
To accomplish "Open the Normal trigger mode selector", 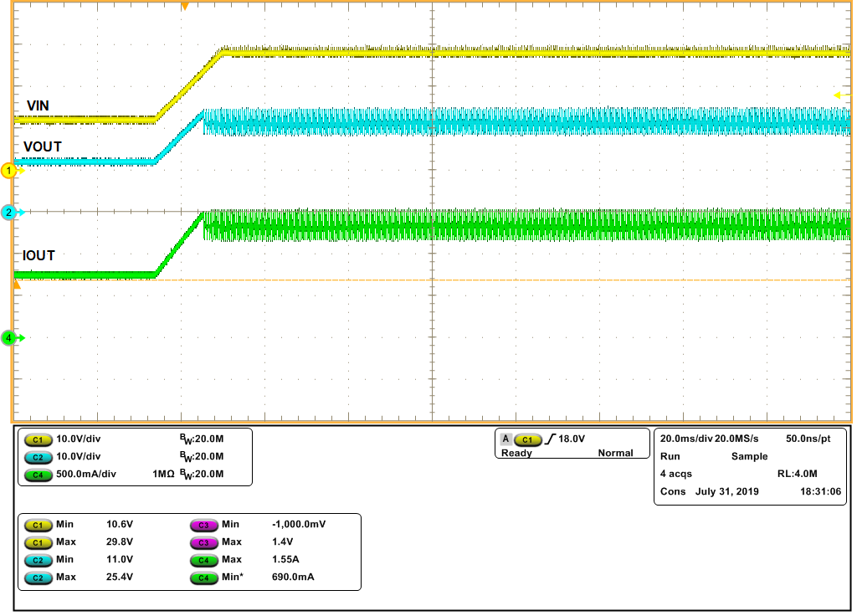I will tap(617, 453).
